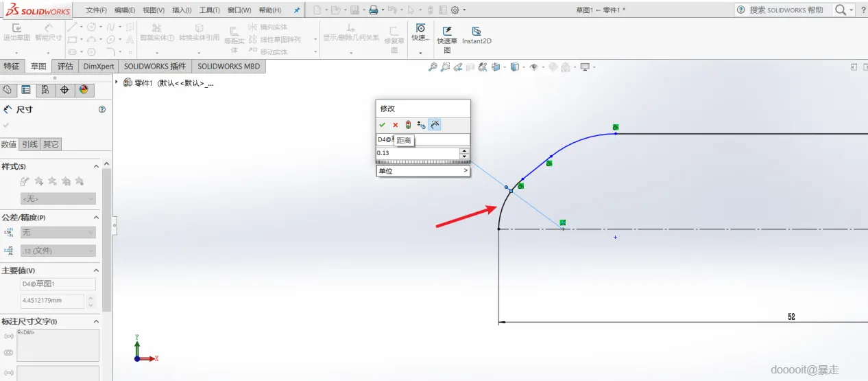Switch to the 草图 tab
This screenshot has width=868, height=381.
point(38,66)
